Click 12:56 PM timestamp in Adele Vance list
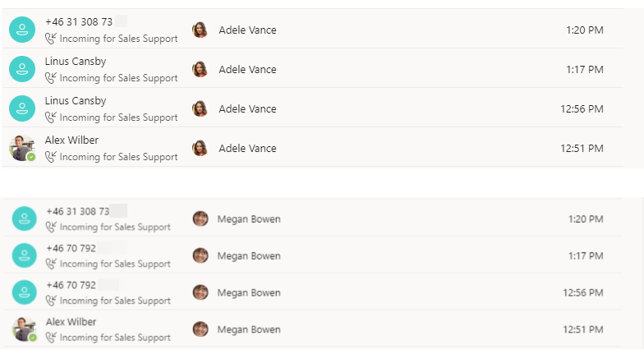 click(582, 108)
